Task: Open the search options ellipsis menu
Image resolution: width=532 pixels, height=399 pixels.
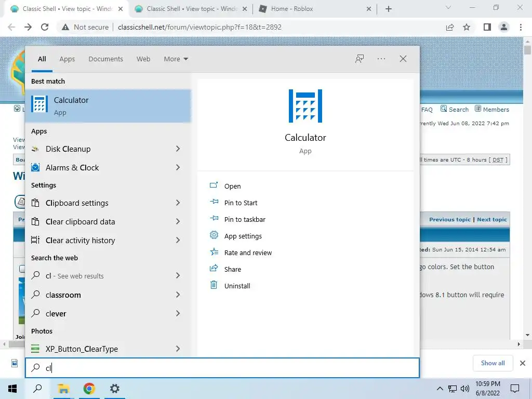Action: pos(381,59)
